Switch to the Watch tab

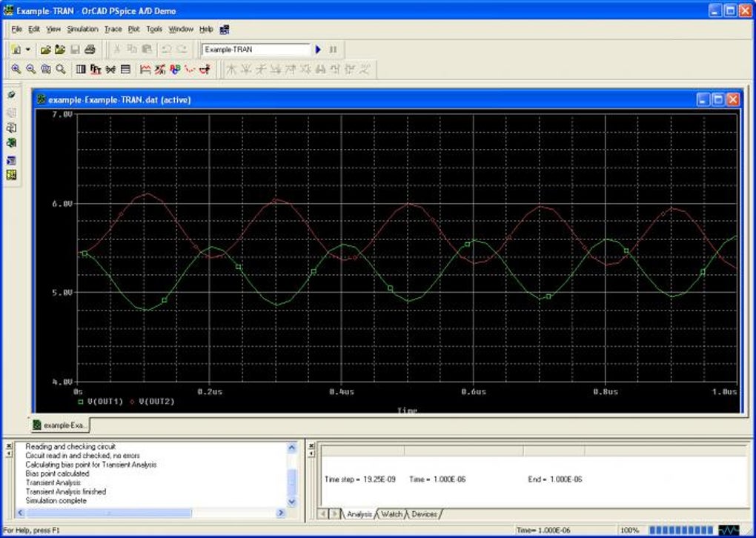point(391,514)
